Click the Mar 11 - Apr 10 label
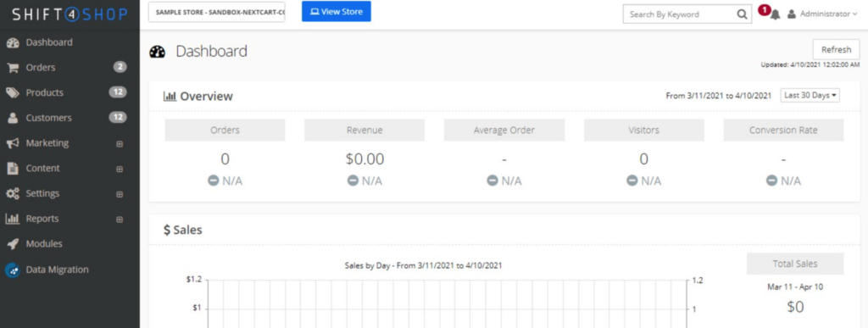 pyautogui.click(x=795, y=287)
